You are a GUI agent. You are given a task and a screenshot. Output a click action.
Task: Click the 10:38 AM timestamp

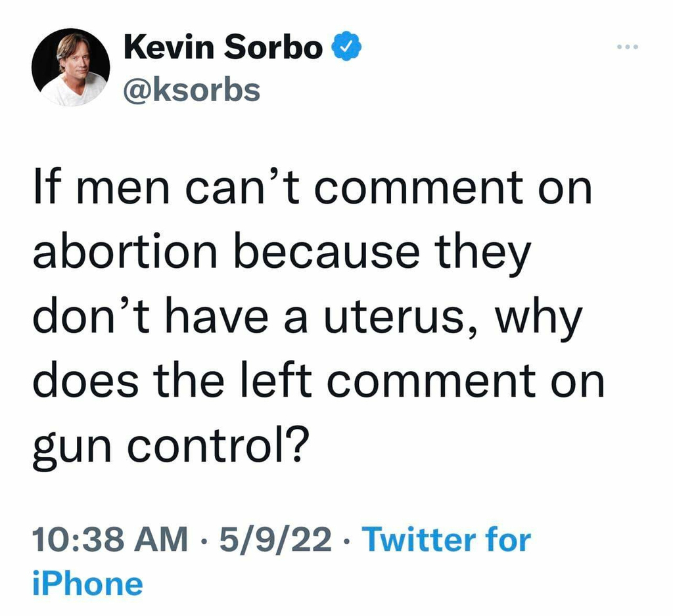click(x=110, y=540)
